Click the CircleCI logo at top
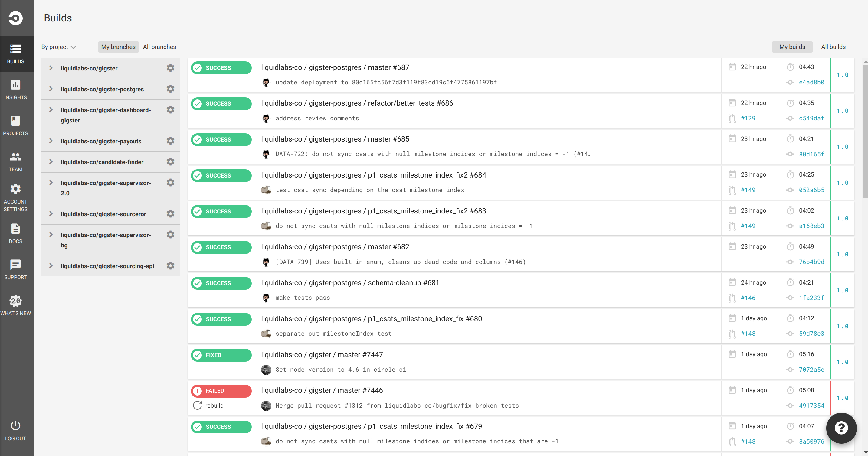 coord(15,18)
